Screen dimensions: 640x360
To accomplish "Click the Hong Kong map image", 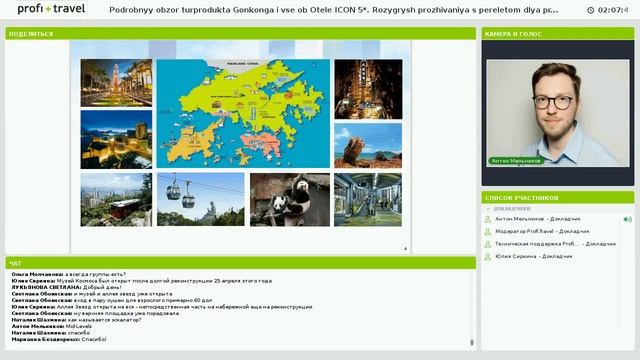I will pyautogui.click(x=243, y=113).
